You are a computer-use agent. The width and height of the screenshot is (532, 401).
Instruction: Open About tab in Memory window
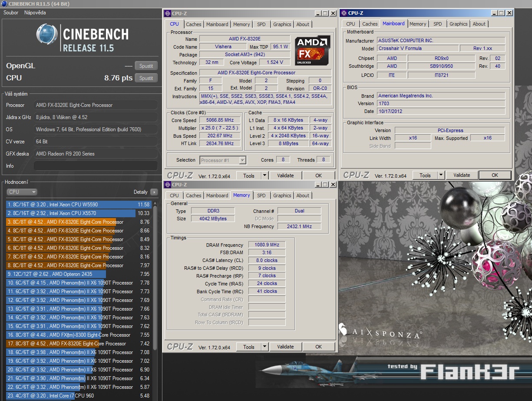coord(303,196)
